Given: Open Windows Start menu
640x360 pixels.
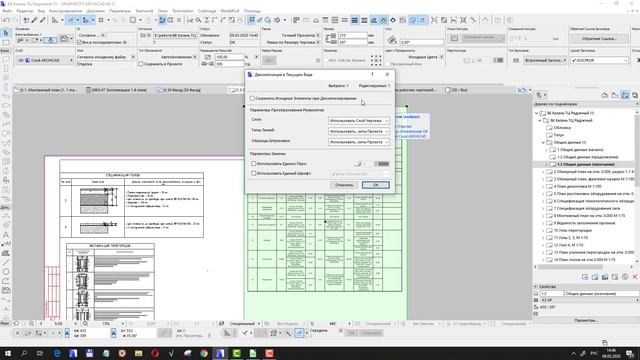Looking at the screenshot, I should click(7, 353).
